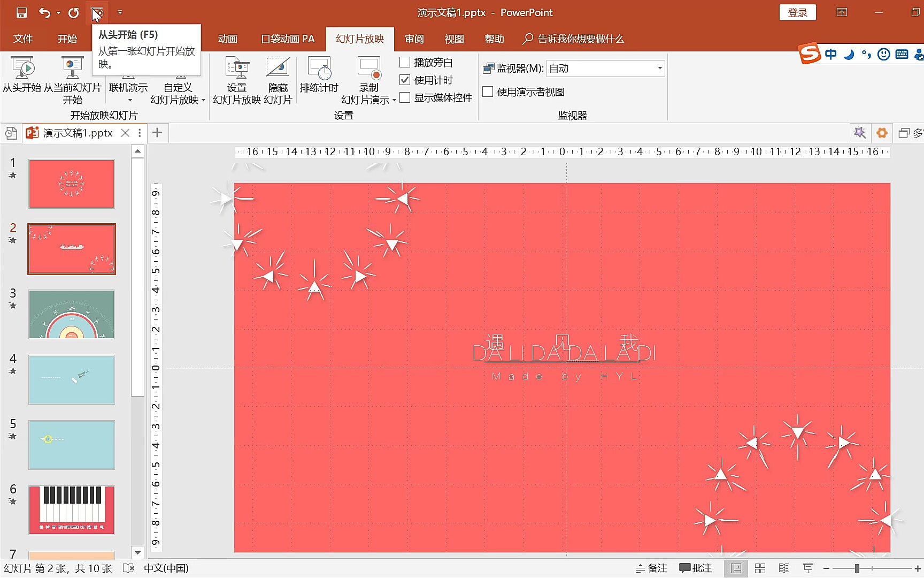Click the spell check icon in status bar
The image size is (924, 578).
point(128,568)
